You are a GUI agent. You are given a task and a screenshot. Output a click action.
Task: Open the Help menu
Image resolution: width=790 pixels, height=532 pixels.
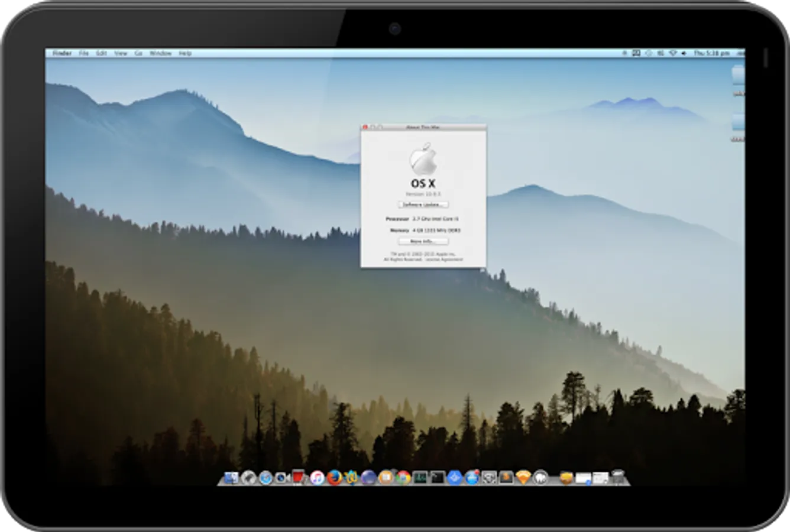[185, 53]
